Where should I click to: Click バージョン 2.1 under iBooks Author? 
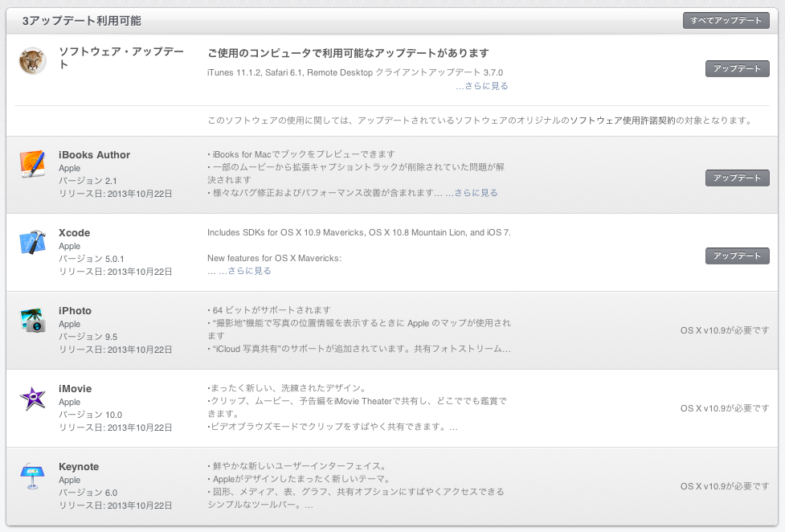[88, 181]
